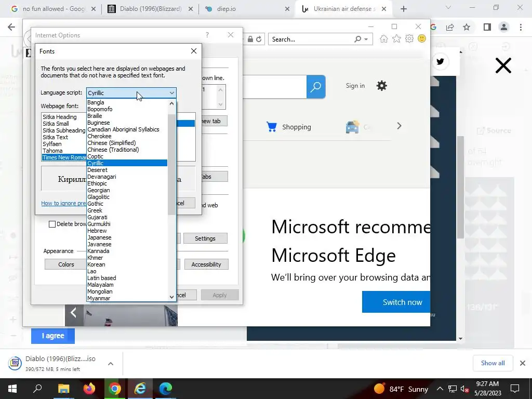
Task: Show more Bing shortcuts with right chevron
Action: click(x=399, y=126)
